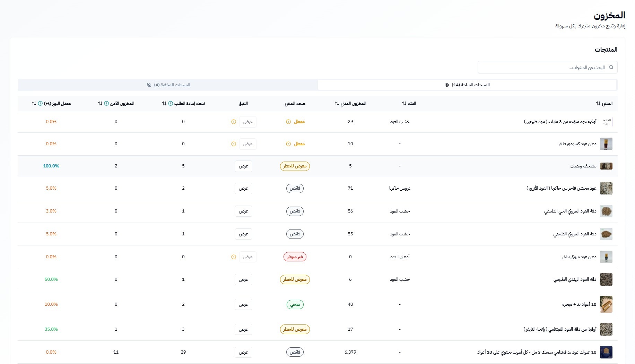
Task: Open thumbnail of دهن عود كمبودي فاخر
Action: (x=606, y=144)
